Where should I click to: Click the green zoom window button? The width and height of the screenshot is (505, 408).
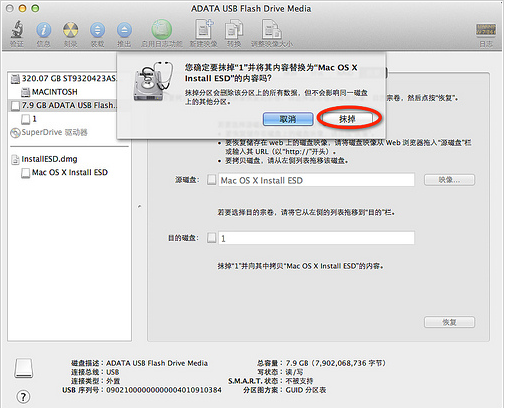(x=35, y=8)
